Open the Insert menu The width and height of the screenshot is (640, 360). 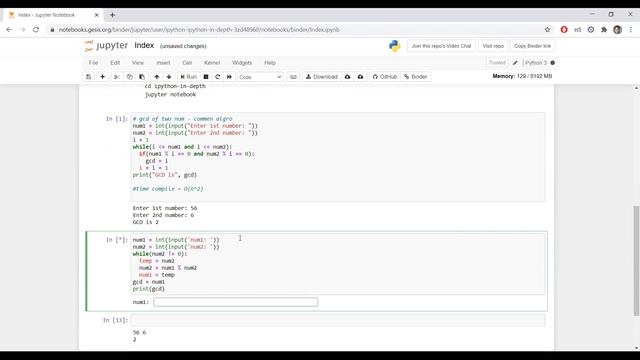coord(163,63)
